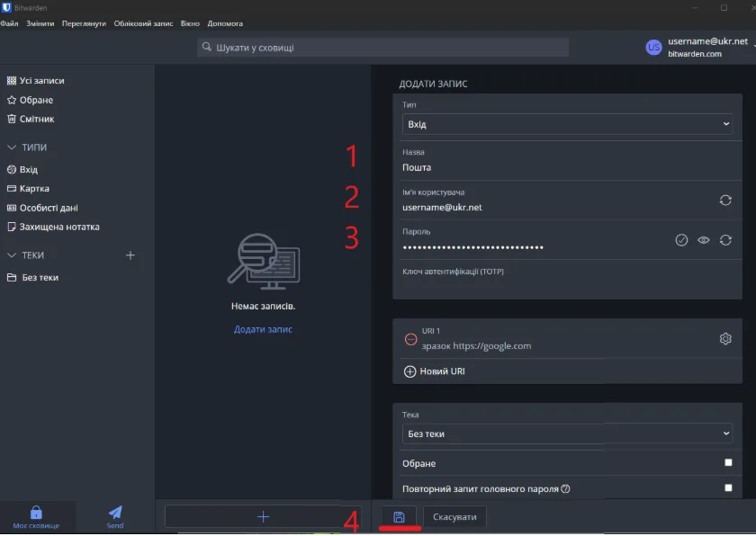Open the Тип dropdown showing Вхід
The height and width of the screenshot is (536, 756).
pyautogui.click(x=567, y=124)
